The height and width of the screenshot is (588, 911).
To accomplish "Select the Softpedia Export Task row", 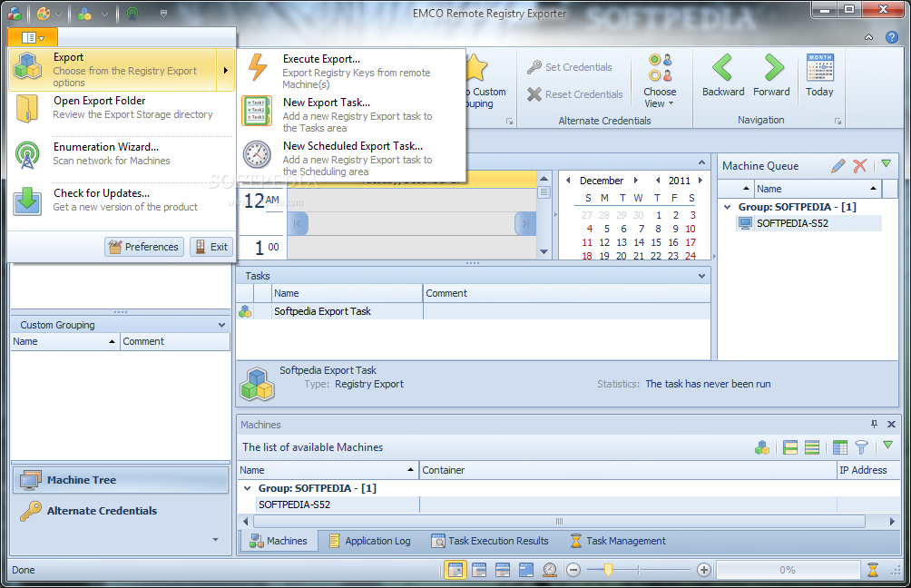I will click(x=473, y=311).
